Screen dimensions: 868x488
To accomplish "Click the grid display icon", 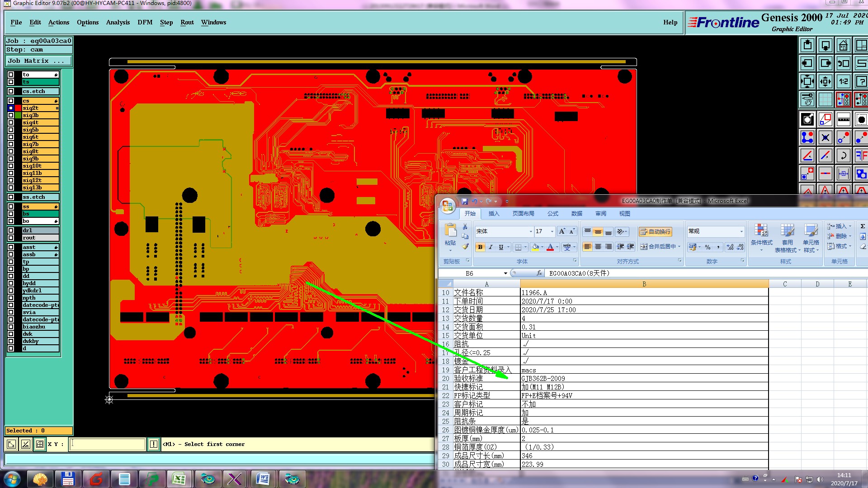I will point(825,99).
